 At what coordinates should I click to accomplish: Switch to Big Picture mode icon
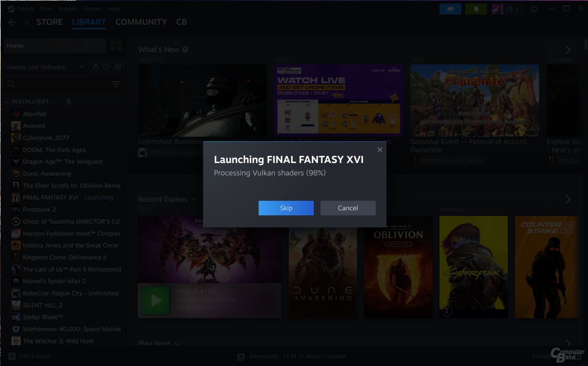534,9
